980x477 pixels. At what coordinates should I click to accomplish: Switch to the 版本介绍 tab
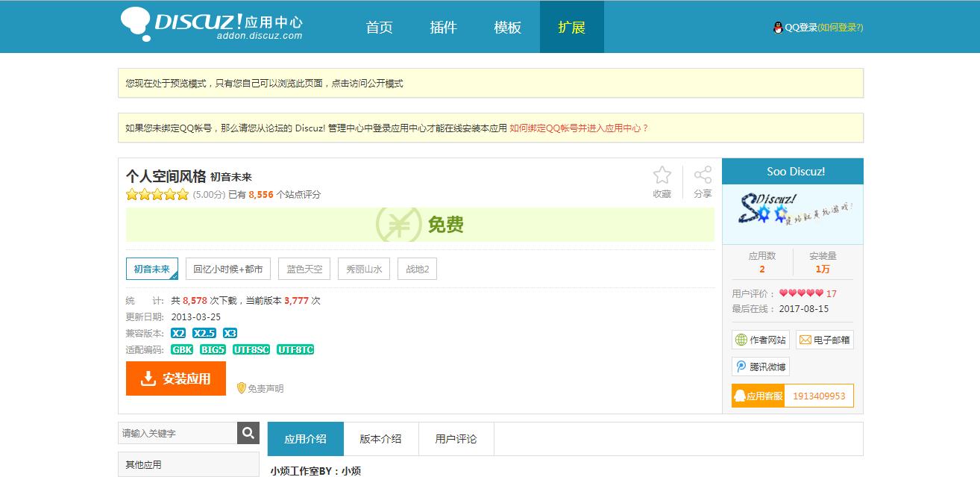[381, 439]
